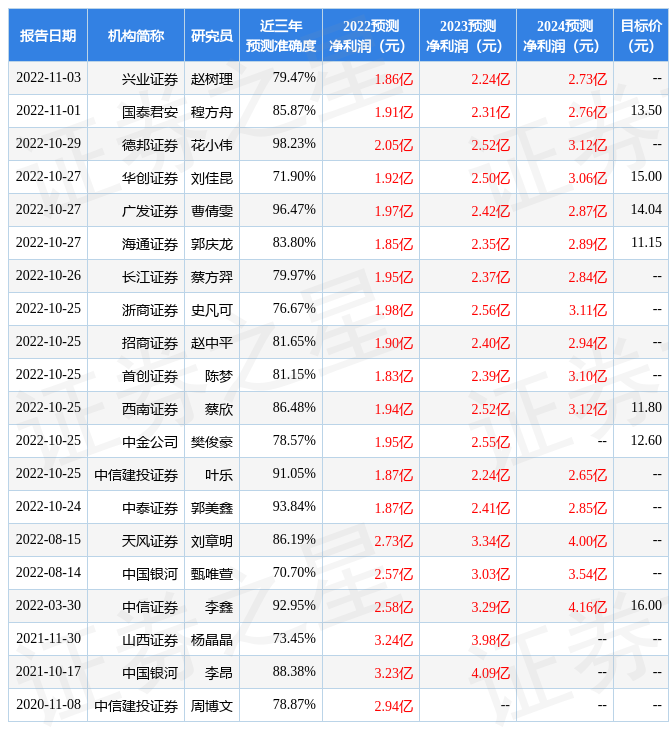This screenshot has height=730, width=669.
Task: Select researcher 甄唯萱
Action: pyautogui.click(x=212, y=575)
